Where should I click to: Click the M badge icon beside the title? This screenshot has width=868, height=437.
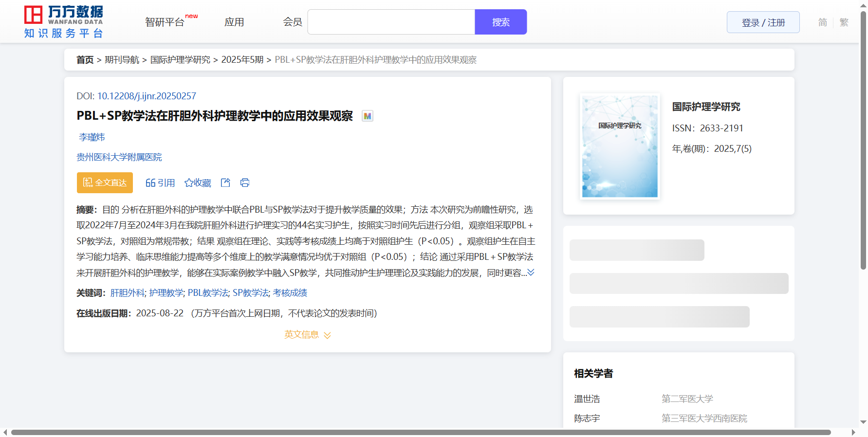click(x=368, y=116)
